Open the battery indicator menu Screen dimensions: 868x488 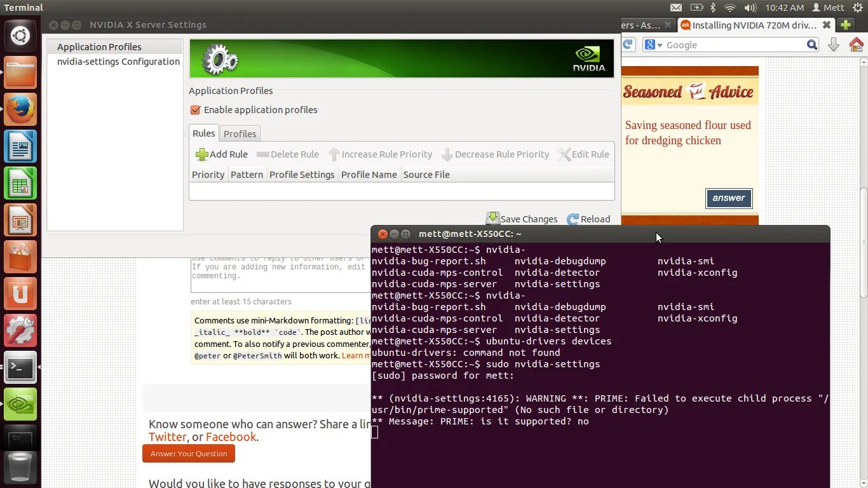[696, 8]
